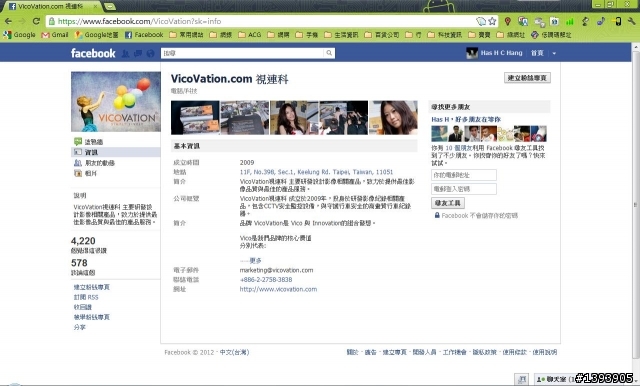Click the browser back arrow
This screenshot has width=640, height=386.
pos(8,21)
